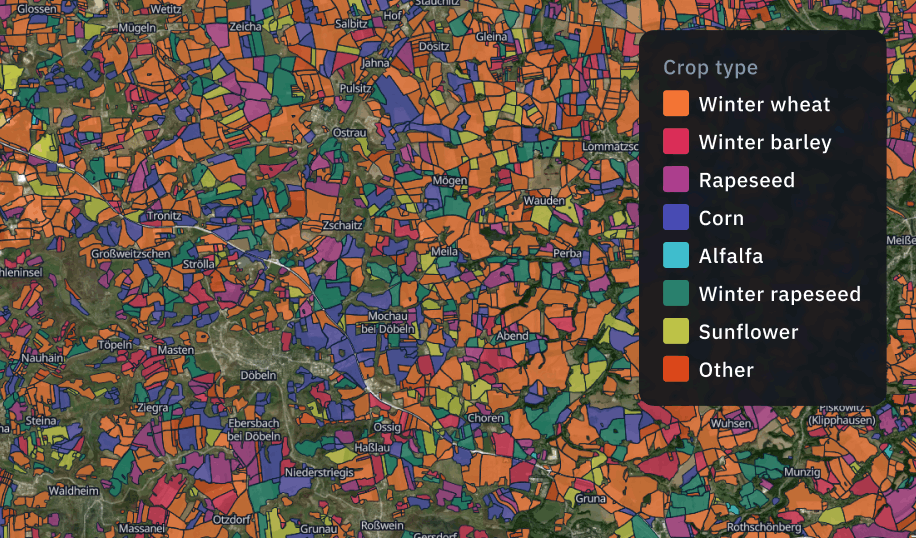
Task: Click the Mochau bei Döbeln map label
Action: click(383, 322)
